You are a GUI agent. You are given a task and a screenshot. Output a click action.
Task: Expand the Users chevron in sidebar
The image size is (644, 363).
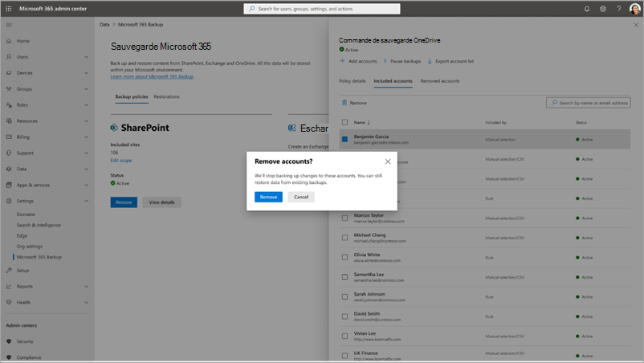[x=86, y=57]
